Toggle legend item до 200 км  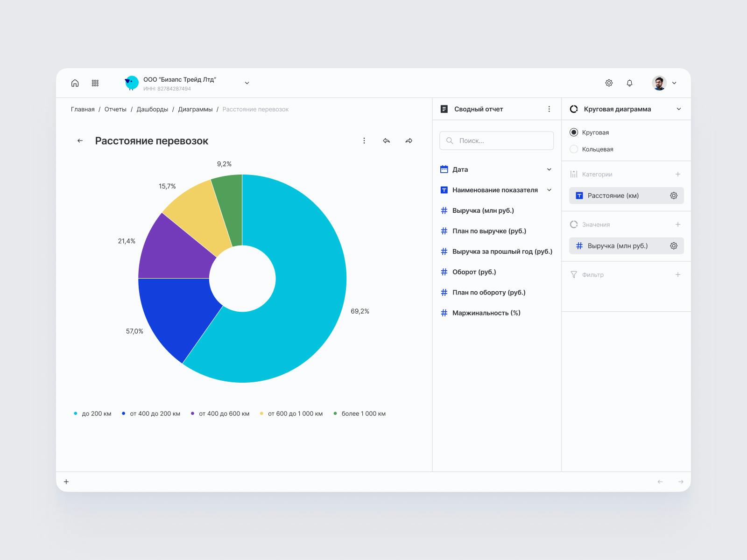tap(92, 413)
